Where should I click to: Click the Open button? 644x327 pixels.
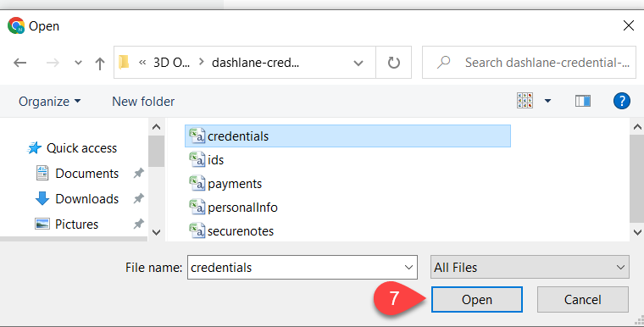477,300
